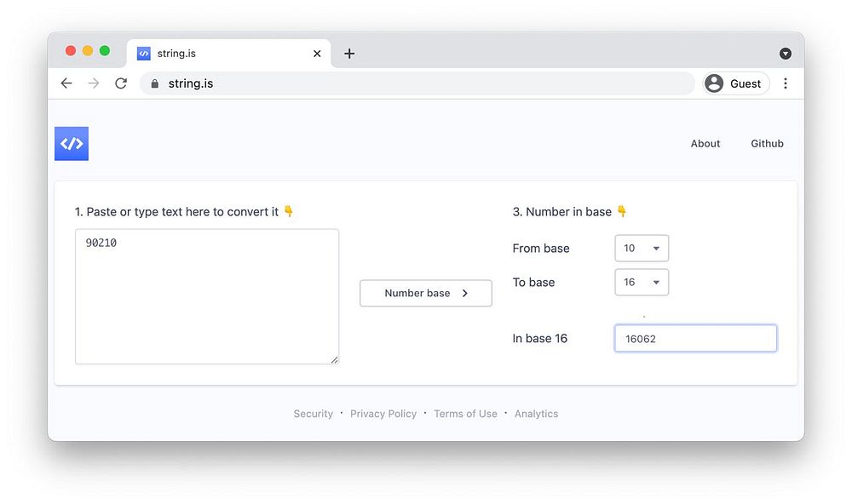Reload the page with the refresh icon

pos(121,83)
